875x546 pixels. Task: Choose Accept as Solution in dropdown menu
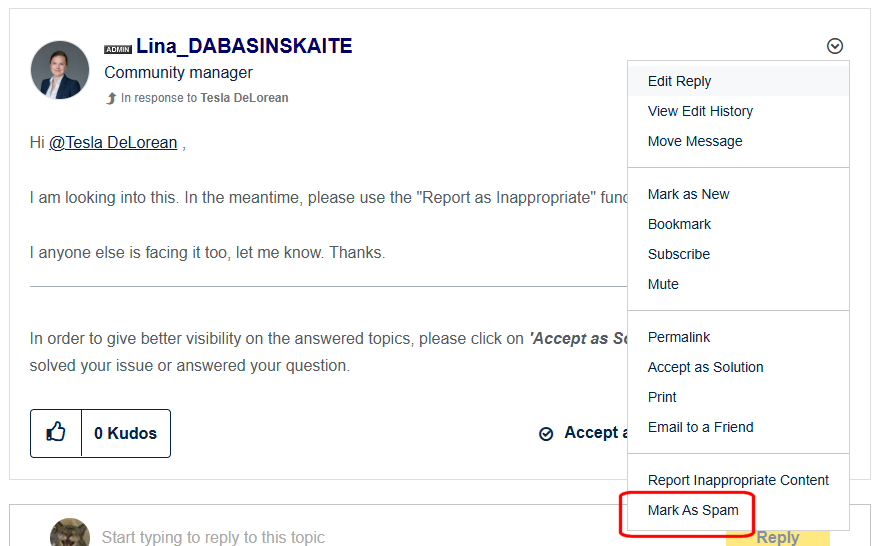pyautogui.click(x=705, y=367)
